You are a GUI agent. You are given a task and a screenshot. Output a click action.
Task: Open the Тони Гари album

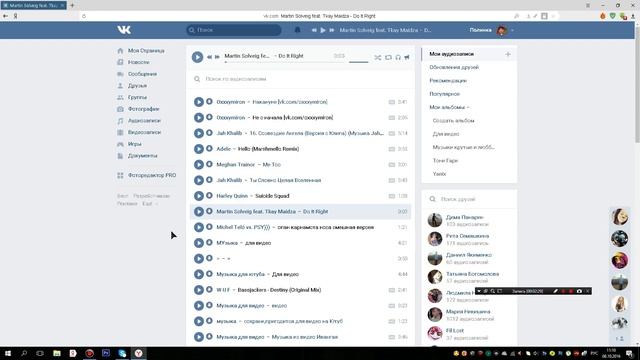click(x=445, y=160)
